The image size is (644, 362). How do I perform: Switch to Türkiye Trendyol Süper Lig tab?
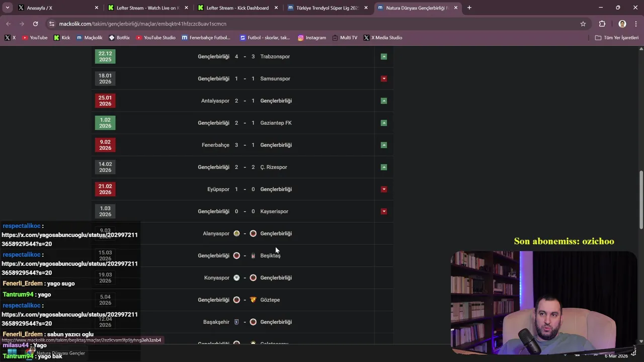tap(328, 8)
